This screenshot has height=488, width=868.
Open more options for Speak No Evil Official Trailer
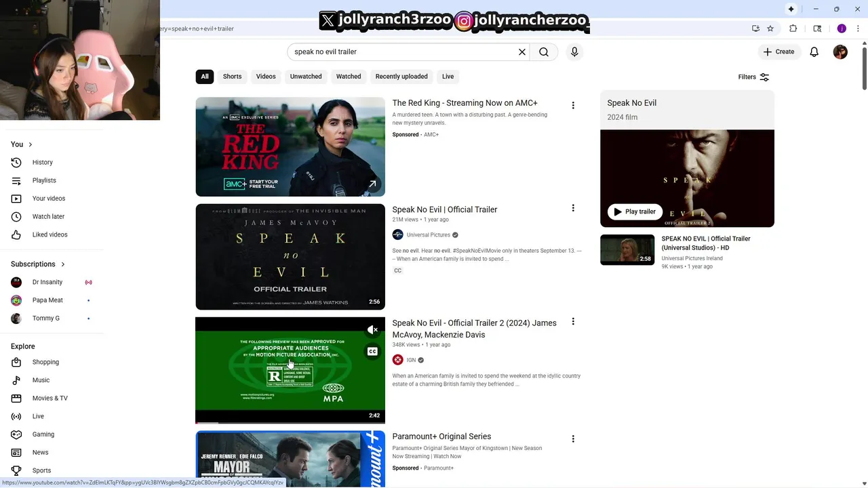(573, 208)
